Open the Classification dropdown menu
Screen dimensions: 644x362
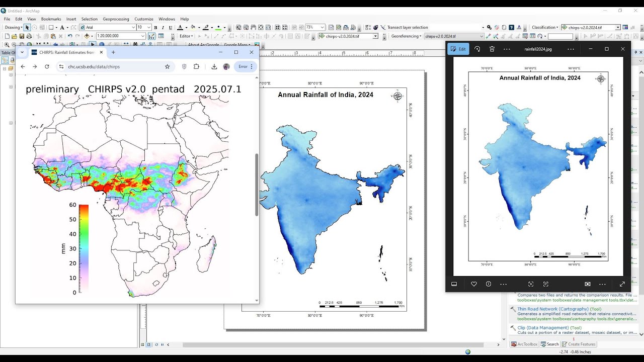point(545,27)
